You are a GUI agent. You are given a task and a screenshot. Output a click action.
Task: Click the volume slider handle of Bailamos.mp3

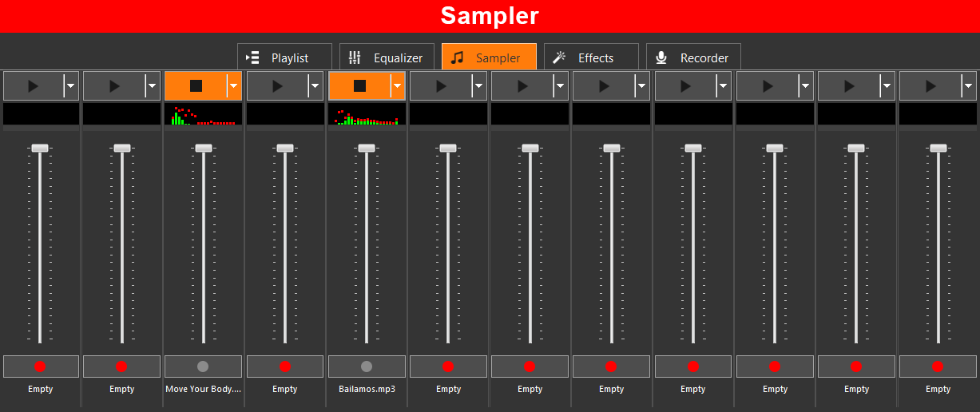367,148
